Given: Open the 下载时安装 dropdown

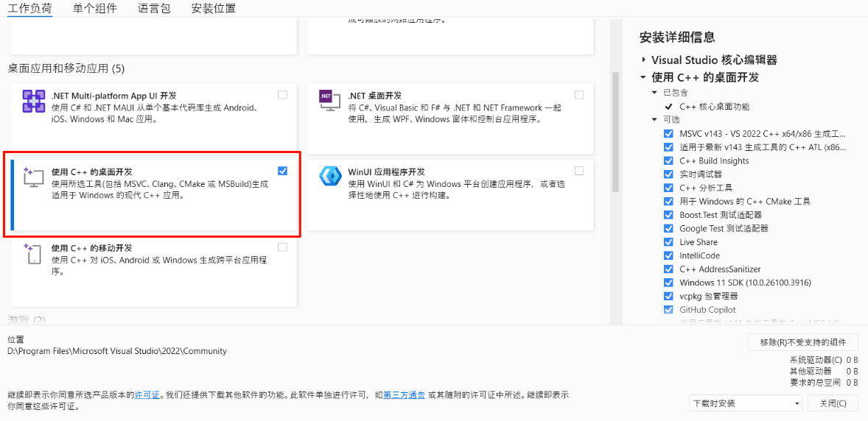Looking at the screenshot, I should click(746, 403).
